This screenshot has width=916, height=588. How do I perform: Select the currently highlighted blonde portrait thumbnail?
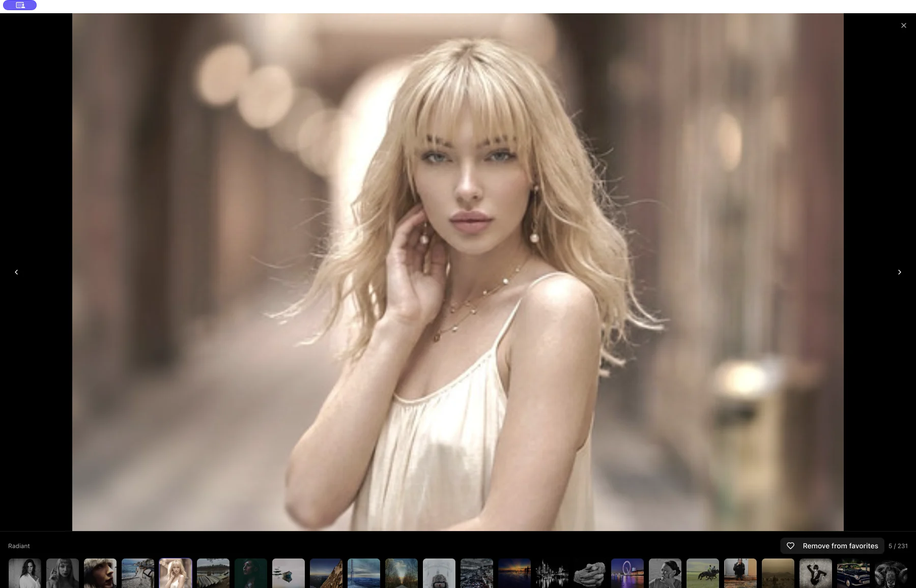point(176,573)
